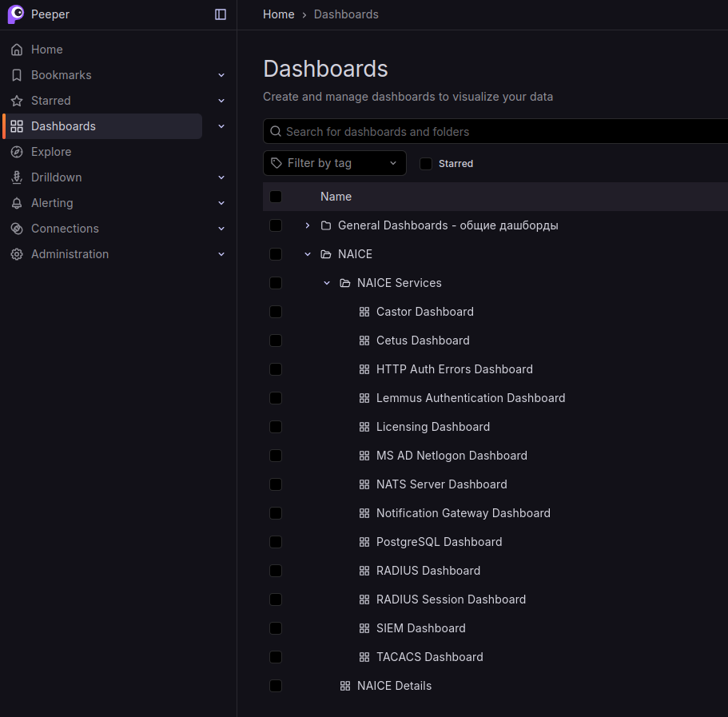
Task: Select Starred in the sidebar menu
Action: [x=51, y=101]
